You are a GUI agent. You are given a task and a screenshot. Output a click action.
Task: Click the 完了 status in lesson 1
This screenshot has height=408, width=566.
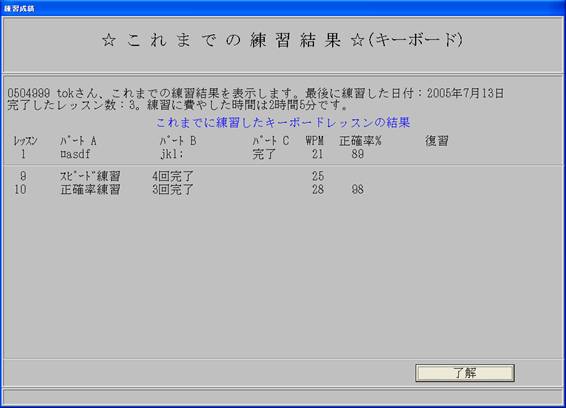point(264,154)
